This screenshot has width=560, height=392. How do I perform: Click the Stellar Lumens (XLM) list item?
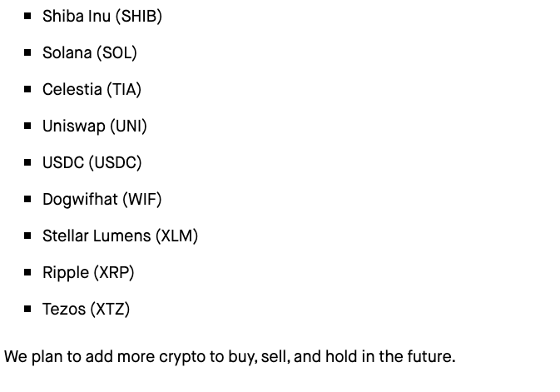pyautogui.click(x=120, y=236)
